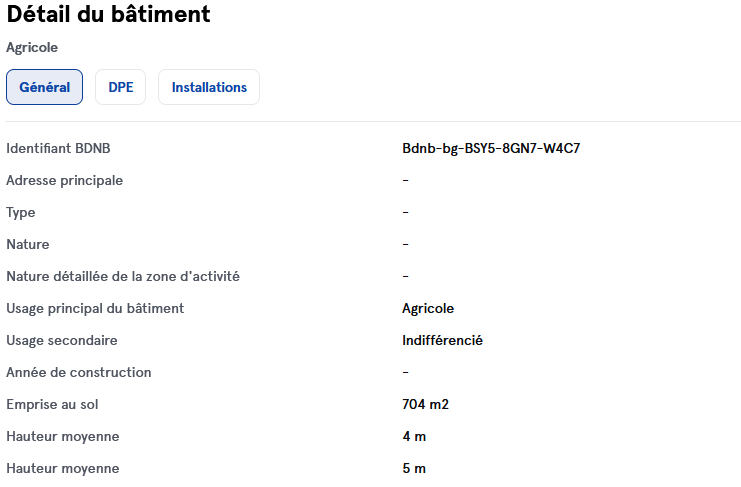Open the Installations tab
The height and width of the screenshot is (487, 741).
click(209, 87)
